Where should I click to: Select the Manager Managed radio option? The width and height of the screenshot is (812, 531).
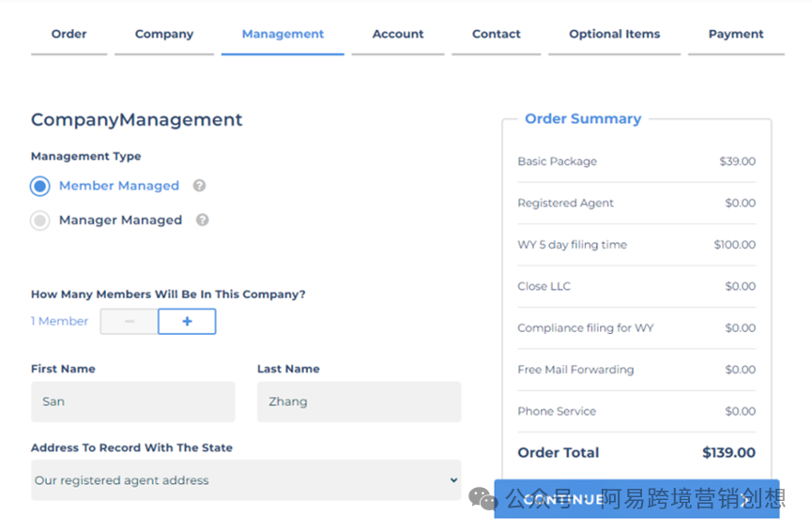click(39, 220)
